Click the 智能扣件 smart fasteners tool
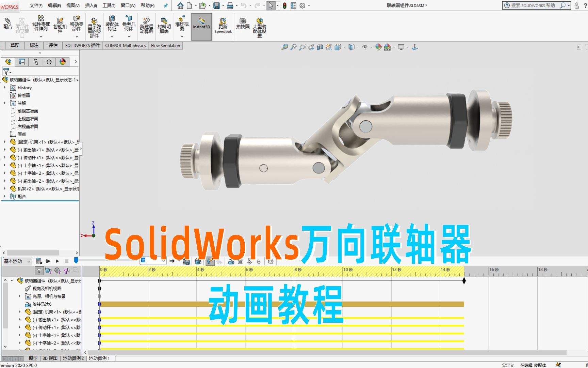The width and height of the screenshot is (588, 368). [60, 26]
